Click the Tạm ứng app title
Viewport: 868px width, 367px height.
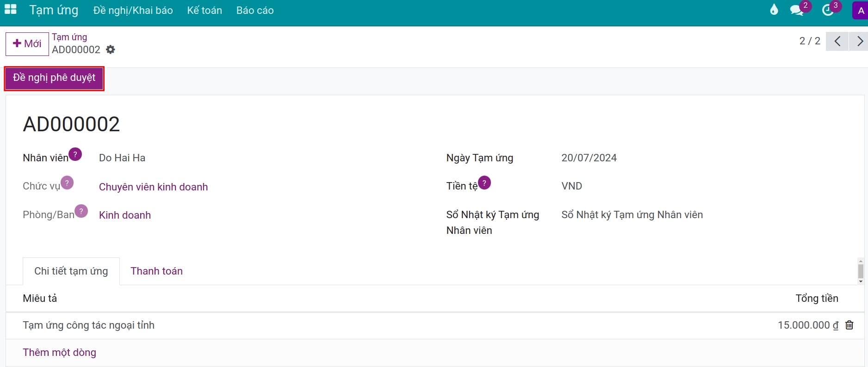[54, 10]
